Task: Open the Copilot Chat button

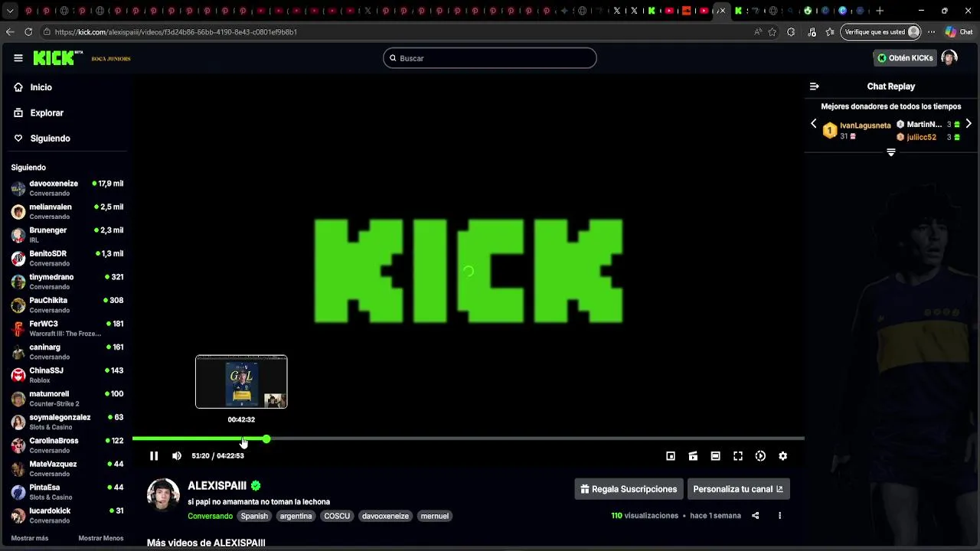Action: [958, 32]
